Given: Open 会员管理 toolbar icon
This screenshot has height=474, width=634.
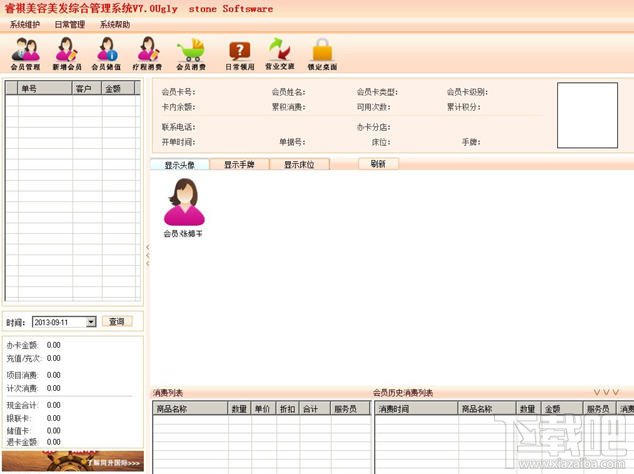Looking at the screenshot, I should 25,53.
